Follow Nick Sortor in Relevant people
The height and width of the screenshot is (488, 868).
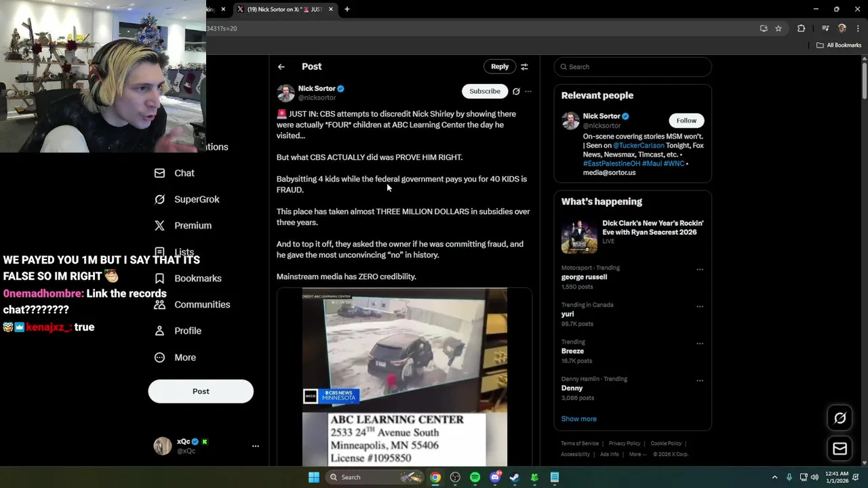click(x=686, y=121)
